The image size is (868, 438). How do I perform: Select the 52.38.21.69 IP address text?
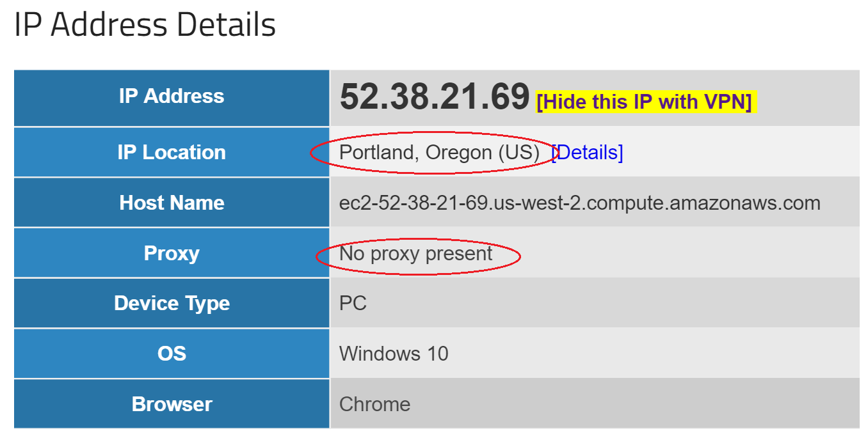(x=435, y=98)
